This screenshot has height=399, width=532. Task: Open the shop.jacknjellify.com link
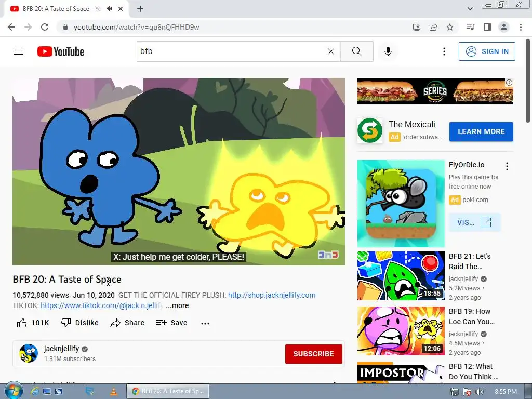[272, 295]
